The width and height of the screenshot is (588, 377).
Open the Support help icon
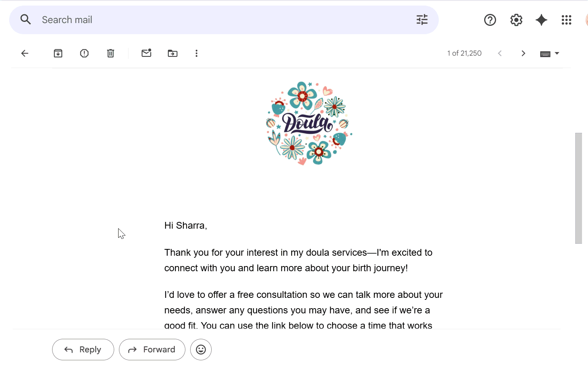490,20
